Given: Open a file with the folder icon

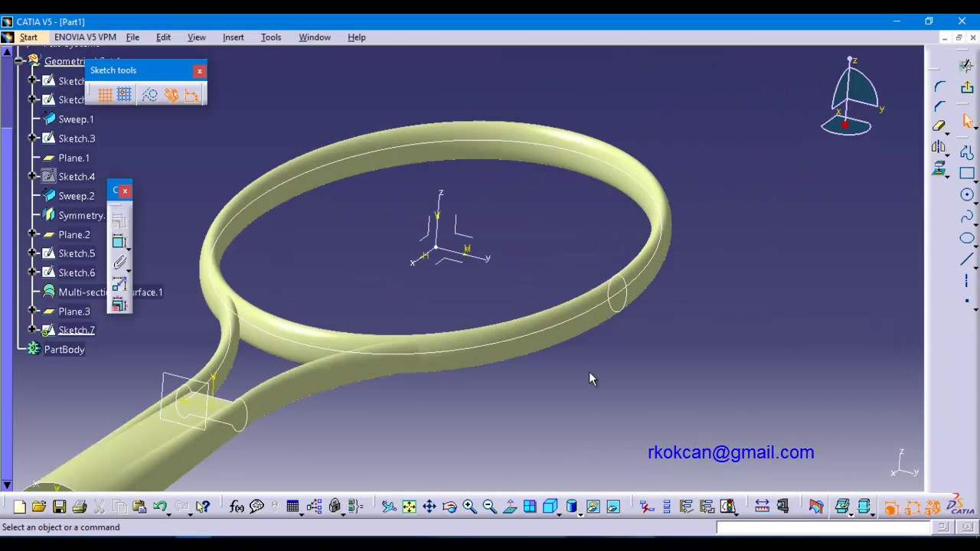Looking at the screenshot, I should (39, 507).
